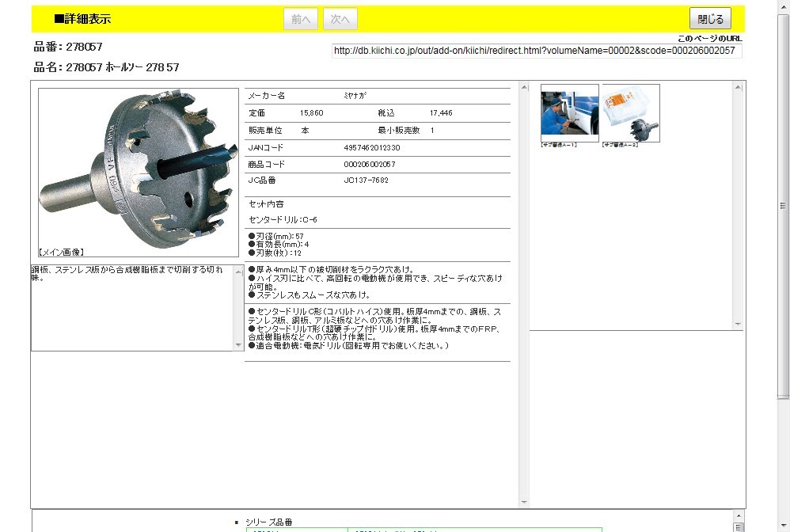Screen dimensions: 790x532
Task: Open the worker drilling sub-image thumbnail
Action: (570, 113)
